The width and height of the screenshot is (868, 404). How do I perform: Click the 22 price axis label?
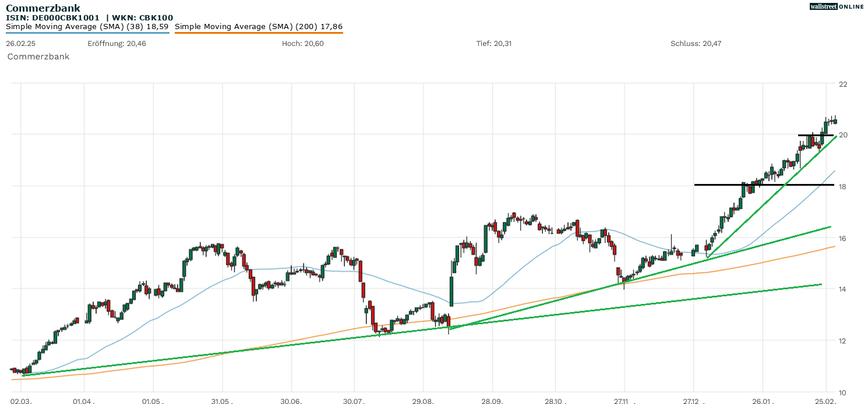pos(842,84)
